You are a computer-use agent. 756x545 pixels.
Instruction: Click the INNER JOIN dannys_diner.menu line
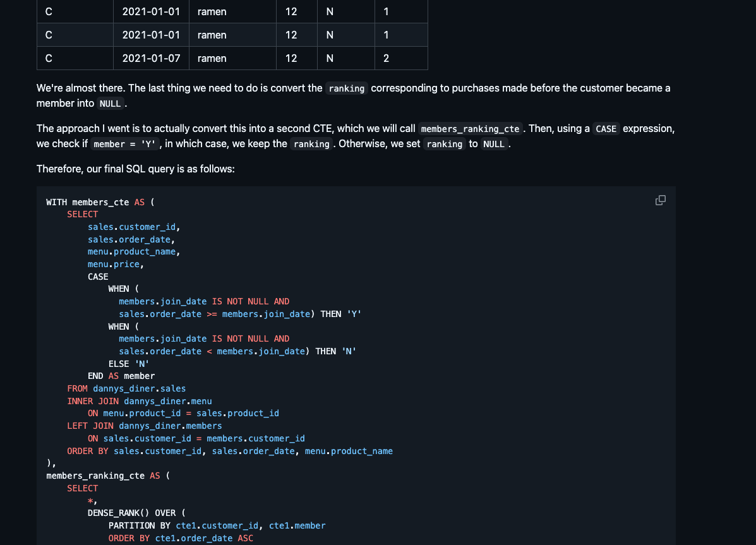point(140,401)
